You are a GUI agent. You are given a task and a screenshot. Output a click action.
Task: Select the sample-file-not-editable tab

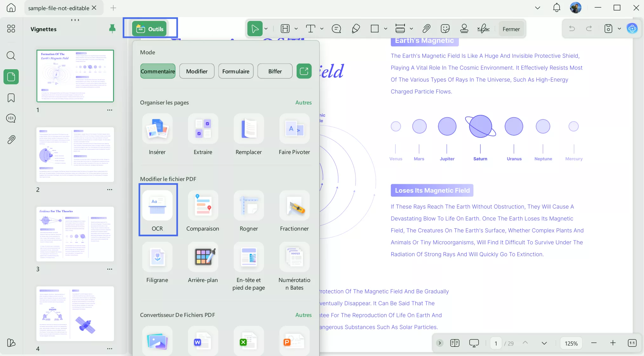click(x=59, y=8)
